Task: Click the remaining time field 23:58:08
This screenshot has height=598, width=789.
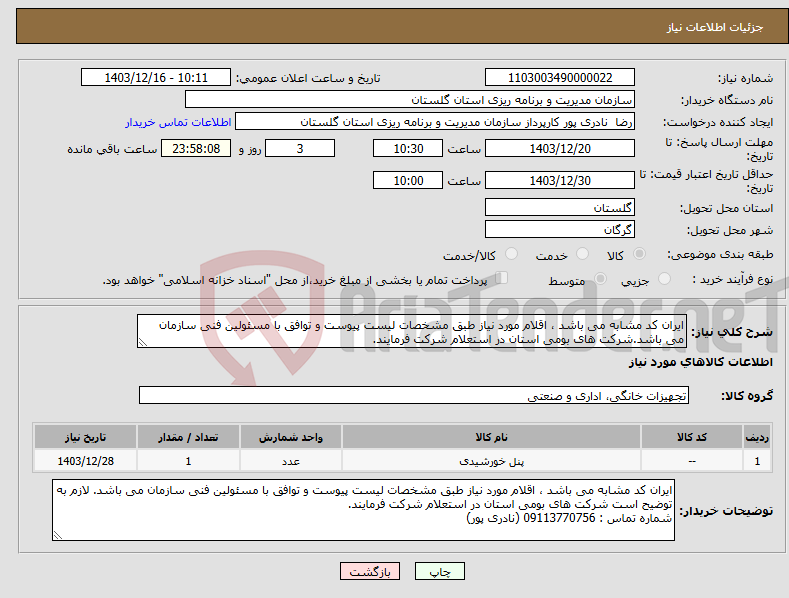Action: point(196,148)
